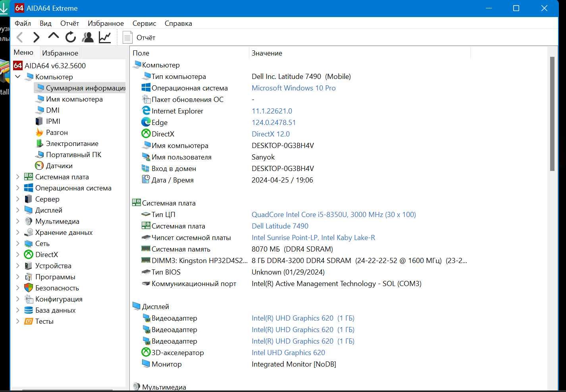The height and width of the screenshot is (392, 566).
Task: Select the DESKTOP-0G3BH4V computer name value
Action: [x=283, y=145]
